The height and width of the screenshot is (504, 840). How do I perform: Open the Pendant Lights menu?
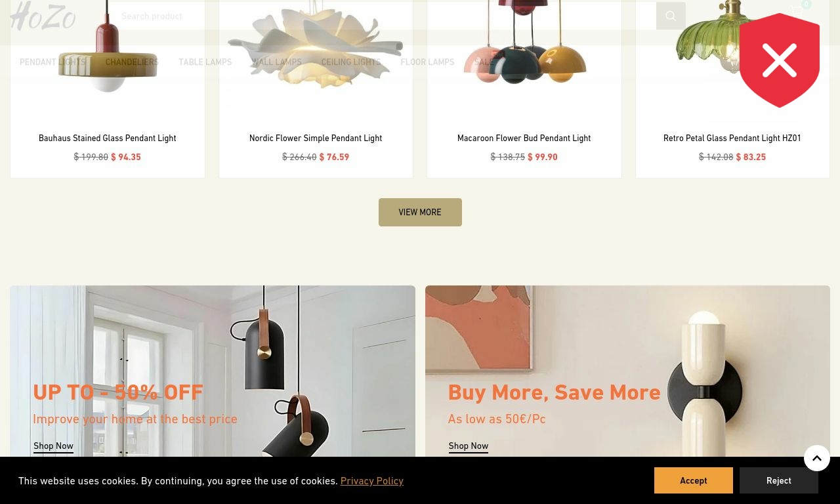(x=52, y=62)
